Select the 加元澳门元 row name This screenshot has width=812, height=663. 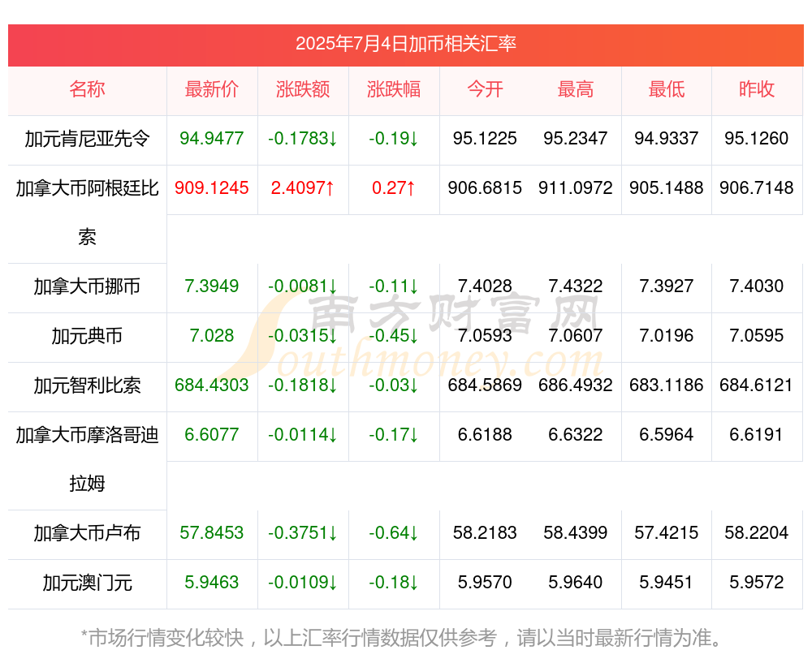tap(87, 583)
